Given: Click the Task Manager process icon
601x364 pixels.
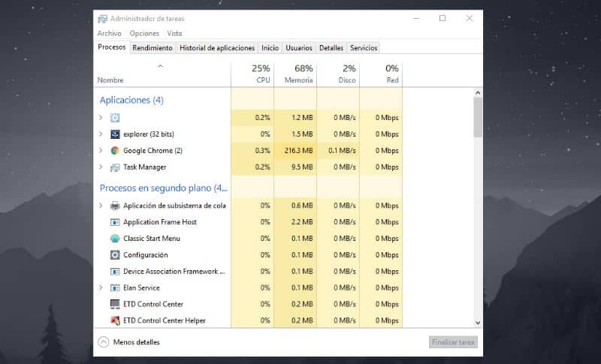Looking at the screenshot, I should (x=115, y=167).
